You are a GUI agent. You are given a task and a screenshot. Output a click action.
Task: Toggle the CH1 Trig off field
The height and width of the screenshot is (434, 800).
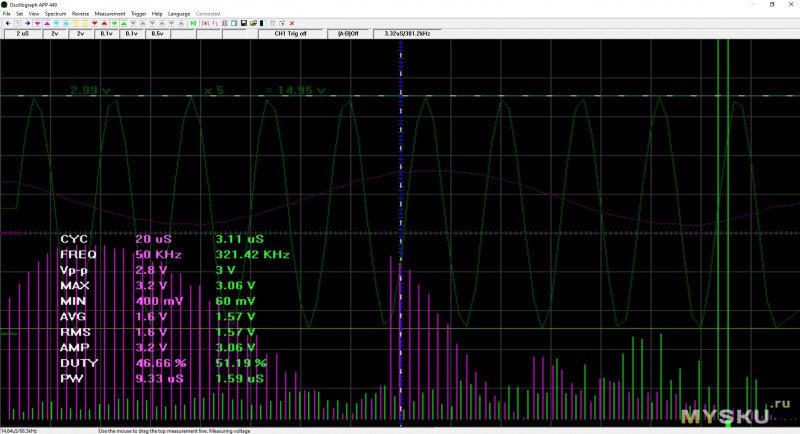291,33
